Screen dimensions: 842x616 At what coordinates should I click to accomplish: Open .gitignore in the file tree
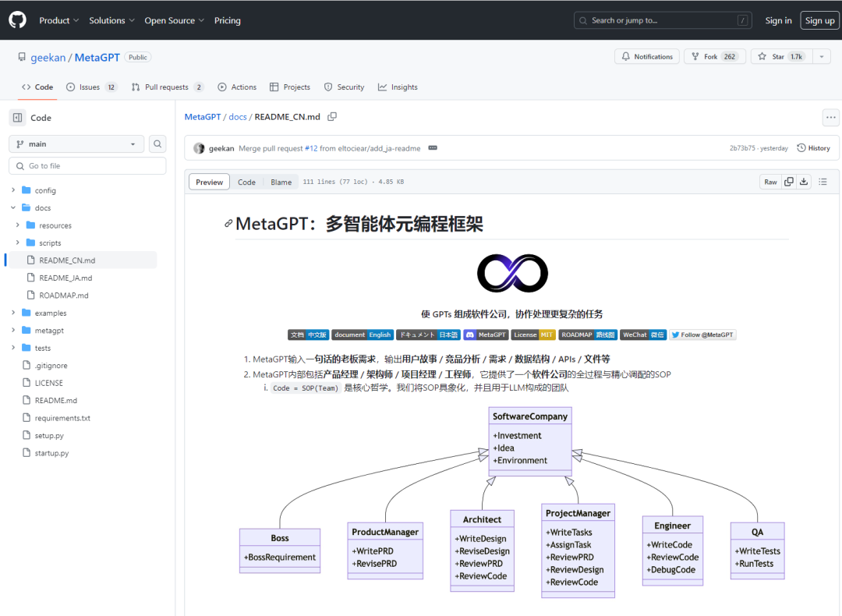point(51,365)
